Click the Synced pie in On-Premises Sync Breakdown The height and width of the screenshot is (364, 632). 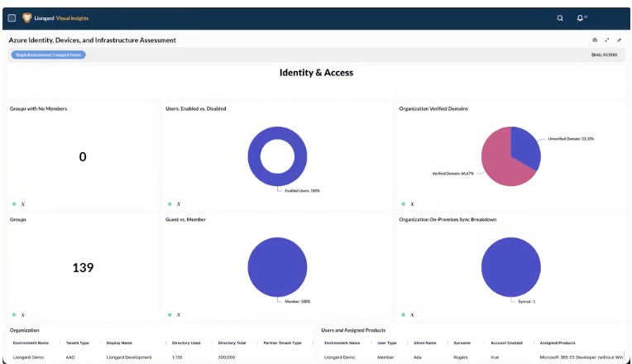(x=511, y=267)
